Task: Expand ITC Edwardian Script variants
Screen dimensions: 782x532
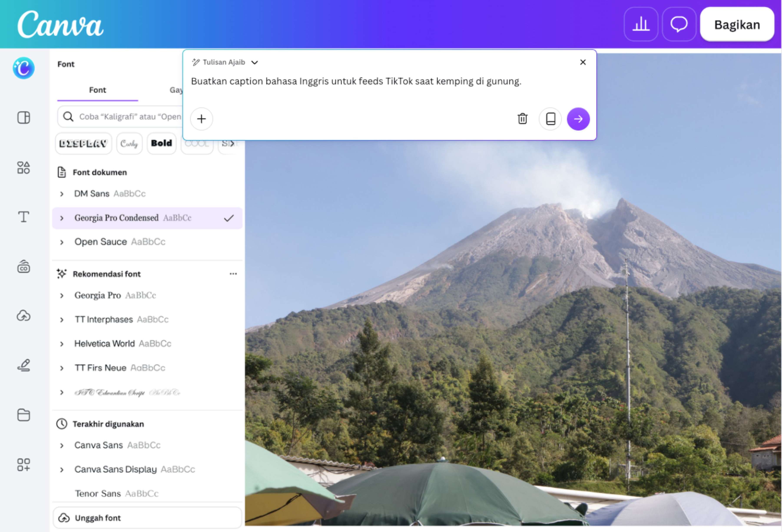Action: click(x=61, y=392)
